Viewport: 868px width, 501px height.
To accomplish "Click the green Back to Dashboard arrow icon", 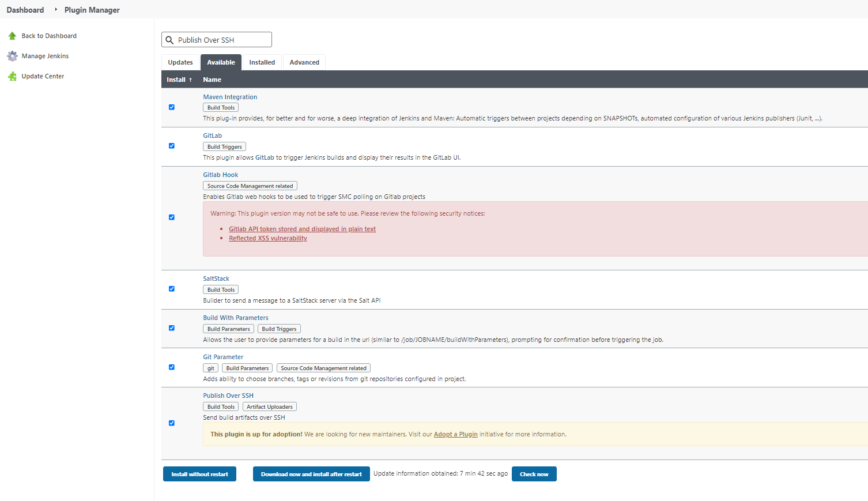I will [x=12, y=36].
